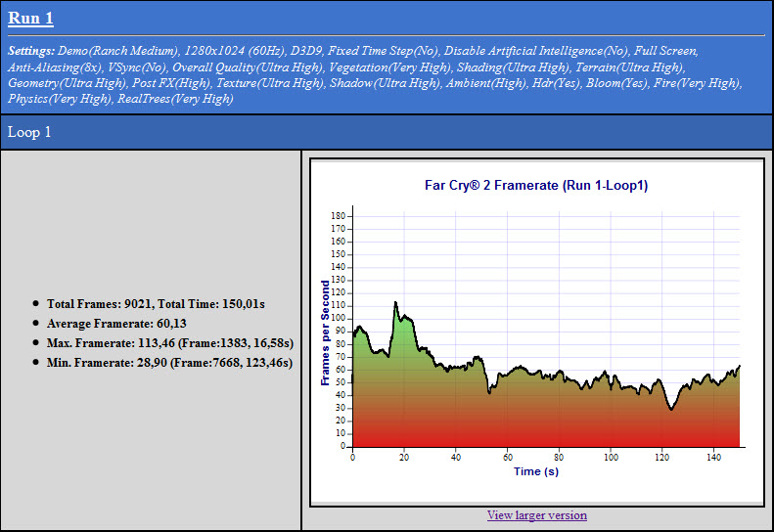Select the Total Frames: 9021 line
This screenshot has height=532, width=774.
click(x=156, y=304)
